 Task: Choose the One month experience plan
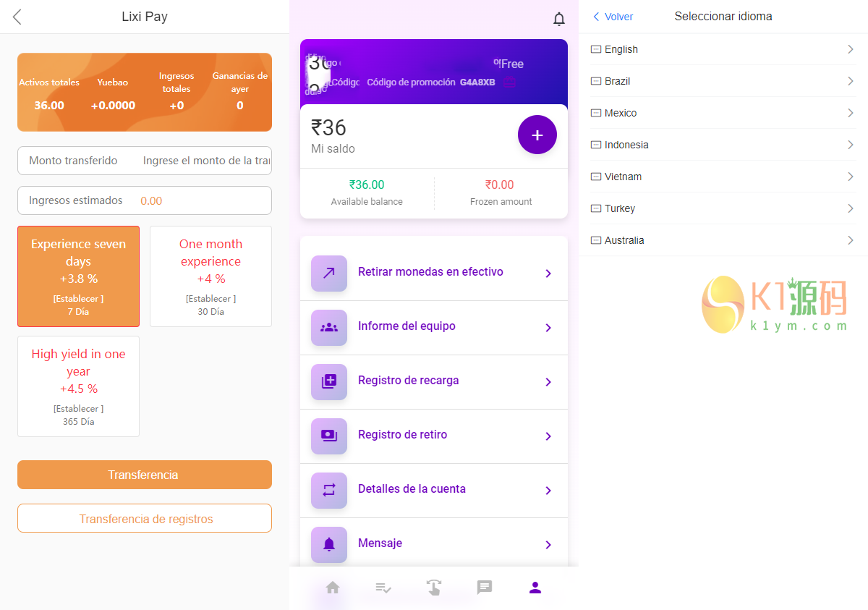click(210, 276)
